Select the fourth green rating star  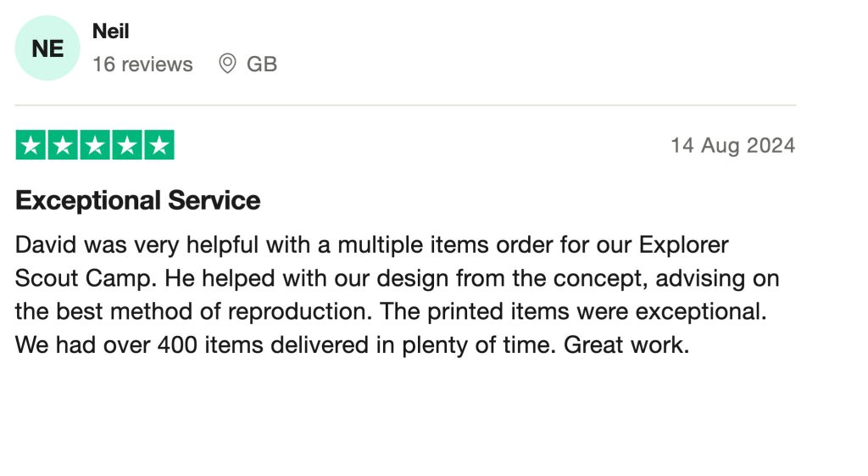[126, 145]
